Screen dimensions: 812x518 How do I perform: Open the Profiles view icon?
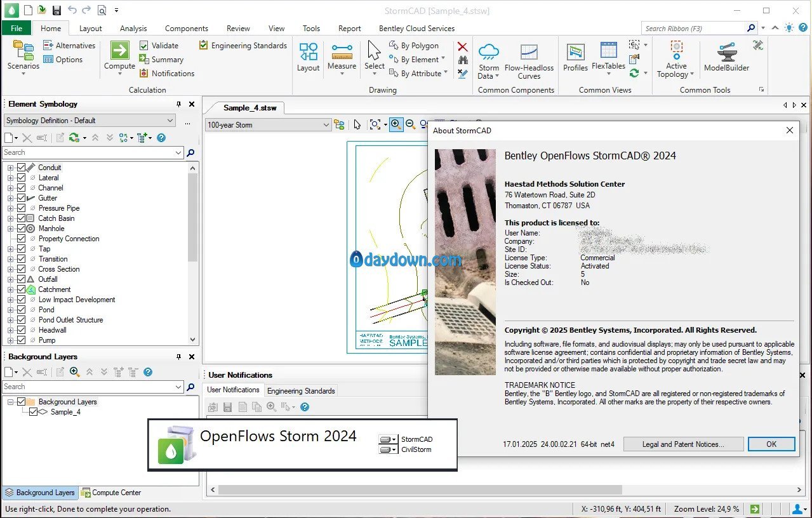point(575,57)
